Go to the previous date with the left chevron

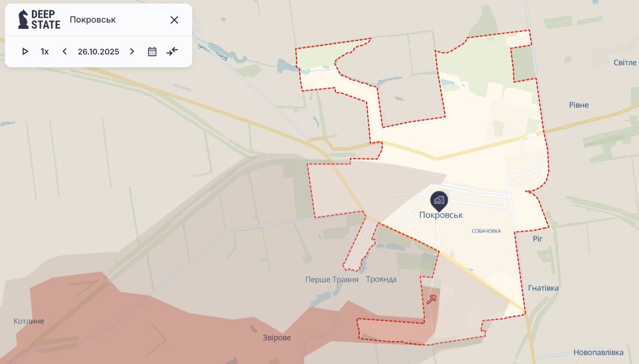click(x=65, y=51)
